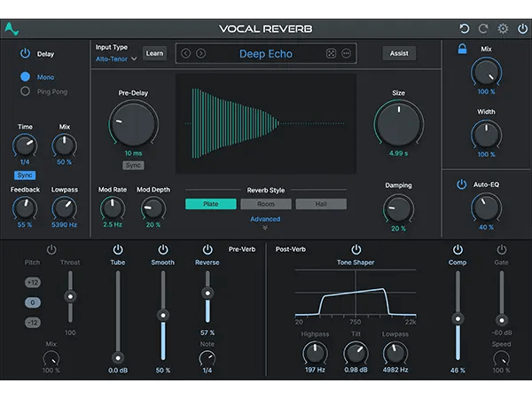Click the Pre-Delay knob
The width and height of the screenshot is (532, 399).
click(133, 124)
